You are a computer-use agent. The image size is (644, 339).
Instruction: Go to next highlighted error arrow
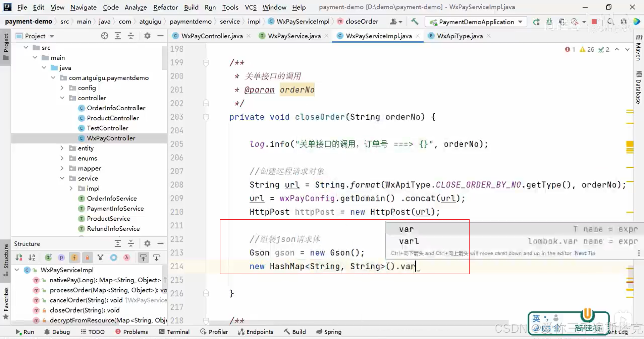pyautogui.click(x=627, y=50)
